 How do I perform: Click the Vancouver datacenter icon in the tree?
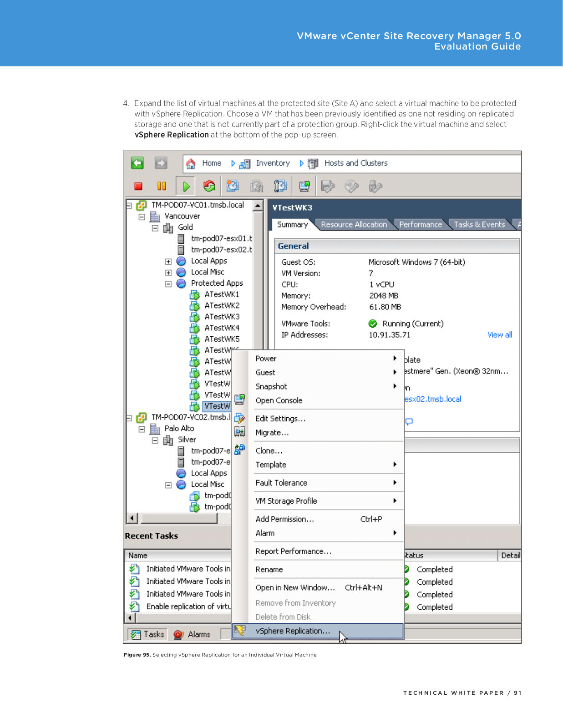[x=155, y=217]
